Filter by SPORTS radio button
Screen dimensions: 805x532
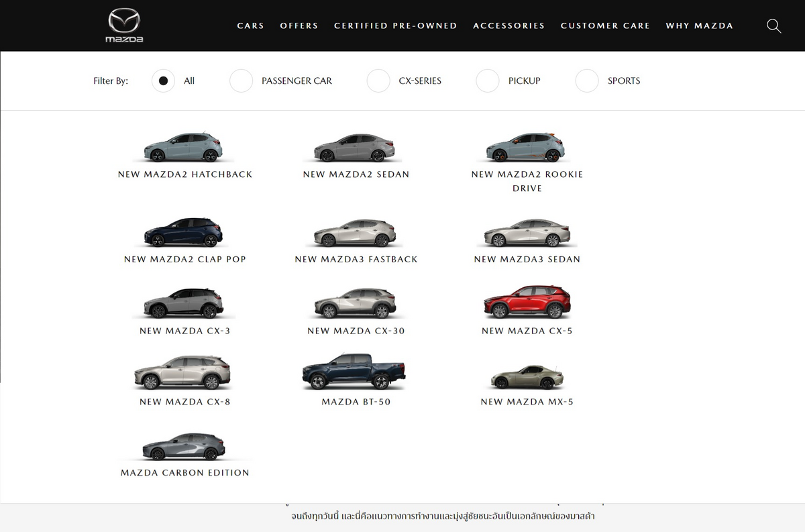click(x=587, y=81)
